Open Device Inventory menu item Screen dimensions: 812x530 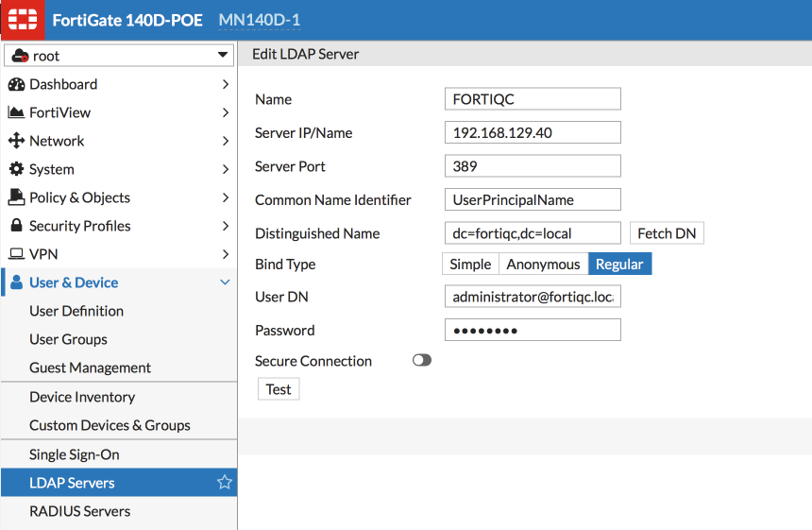click(x=119, y=397)
